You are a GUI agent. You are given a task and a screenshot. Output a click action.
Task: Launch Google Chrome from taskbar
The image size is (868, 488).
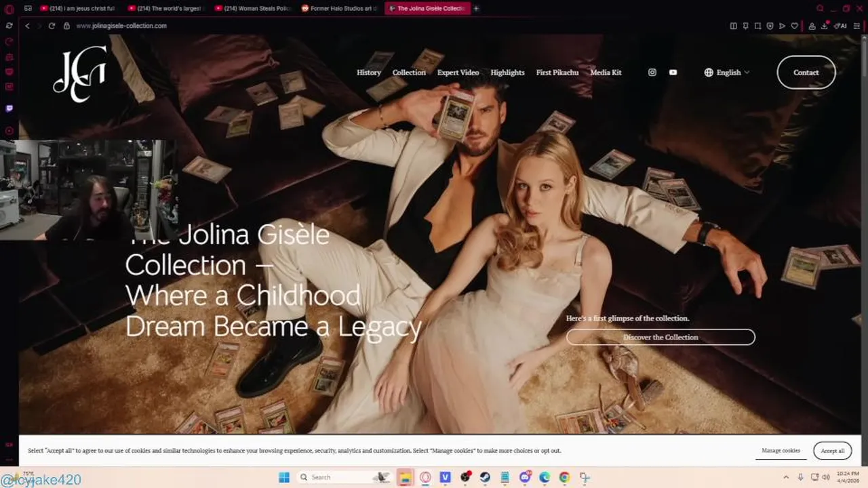click(564, 477)
